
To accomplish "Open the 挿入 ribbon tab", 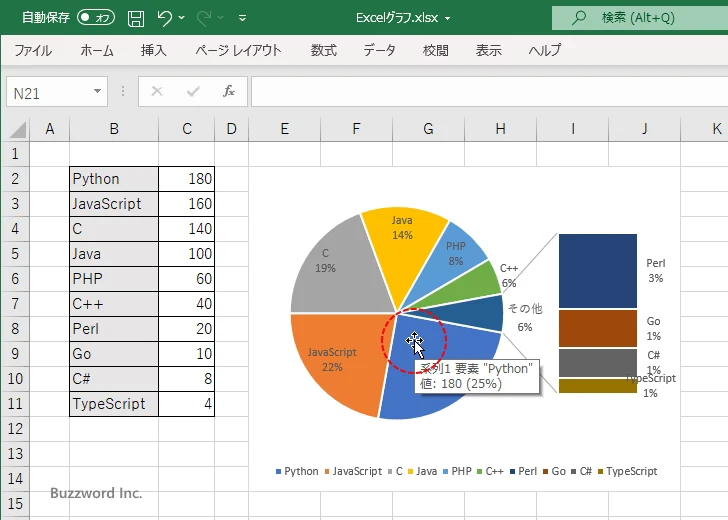I will click(x=153, y=50).
